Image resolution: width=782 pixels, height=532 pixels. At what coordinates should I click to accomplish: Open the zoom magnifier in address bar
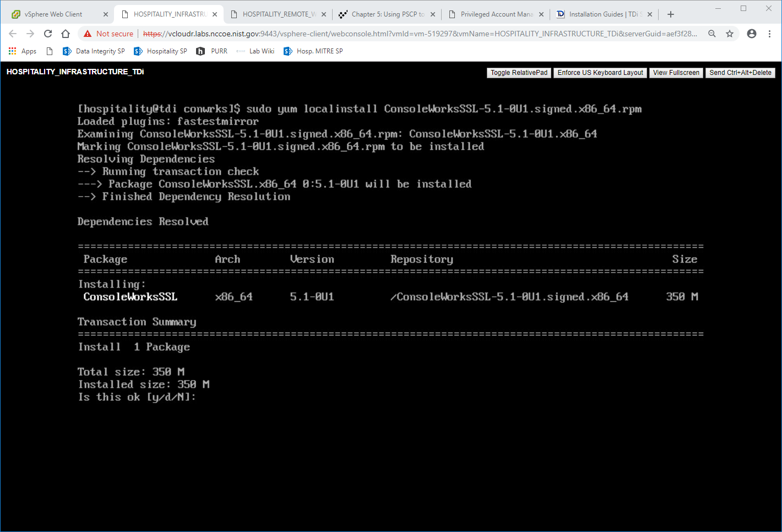[x=712, y=34]
